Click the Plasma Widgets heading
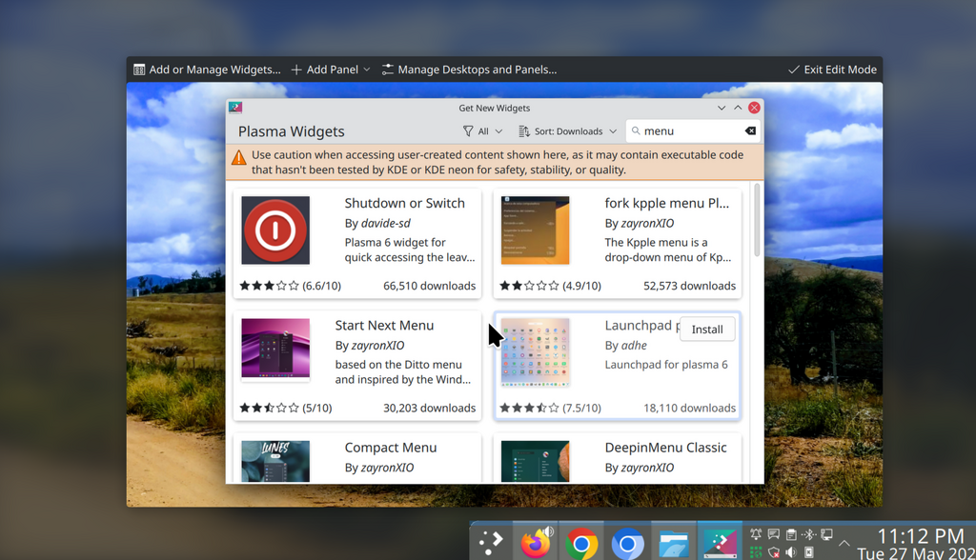The height and width of the screenshot is (560, 976). (292, 131)
